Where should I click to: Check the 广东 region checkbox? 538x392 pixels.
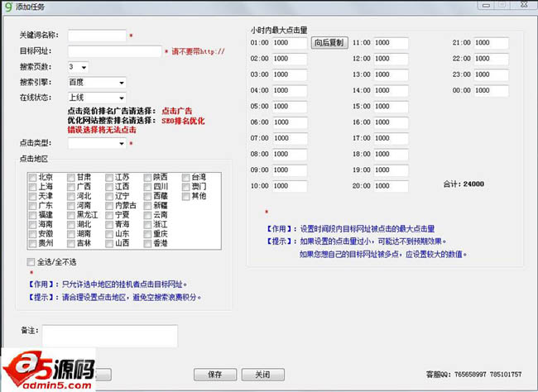coord(33,206)
